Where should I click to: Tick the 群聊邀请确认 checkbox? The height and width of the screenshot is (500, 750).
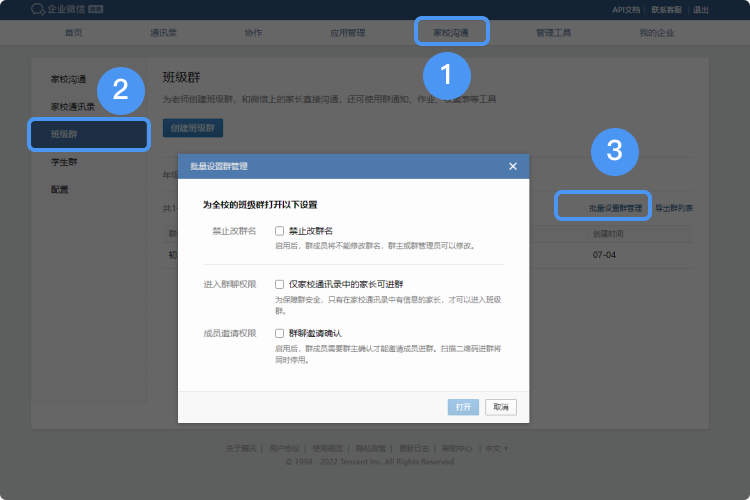coord(279,333)
